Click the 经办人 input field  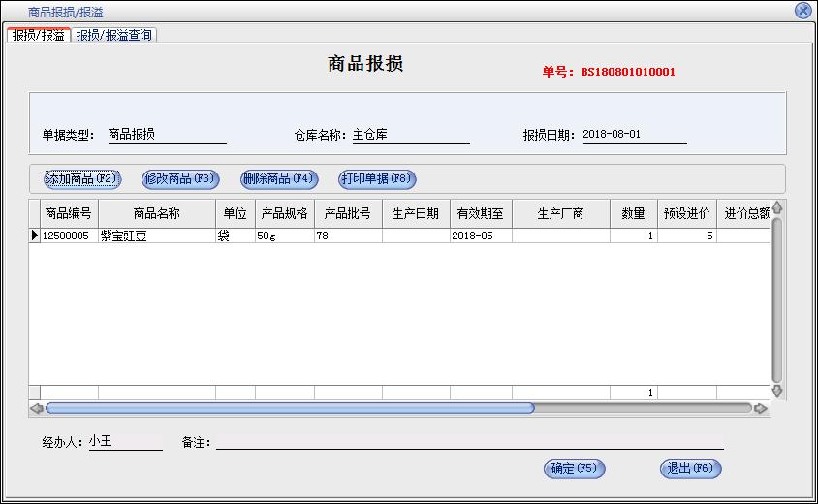click(x=125, y=442)
